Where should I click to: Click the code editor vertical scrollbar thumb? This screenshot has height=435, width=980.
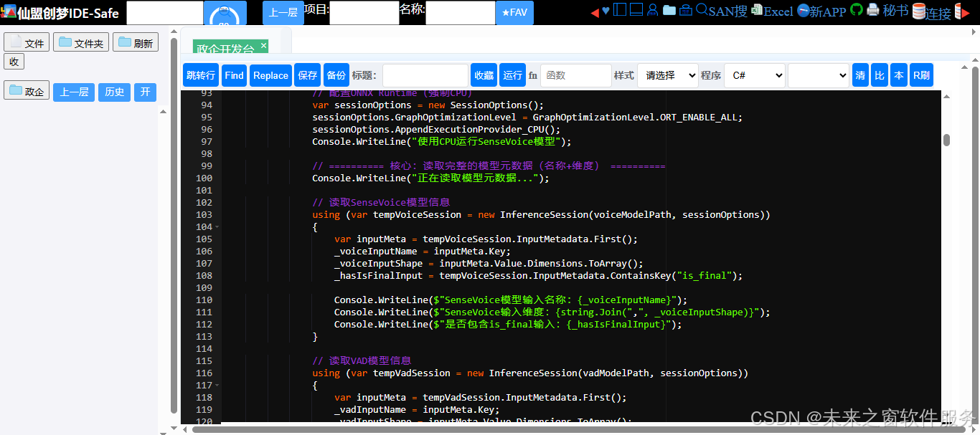point(947,140)
